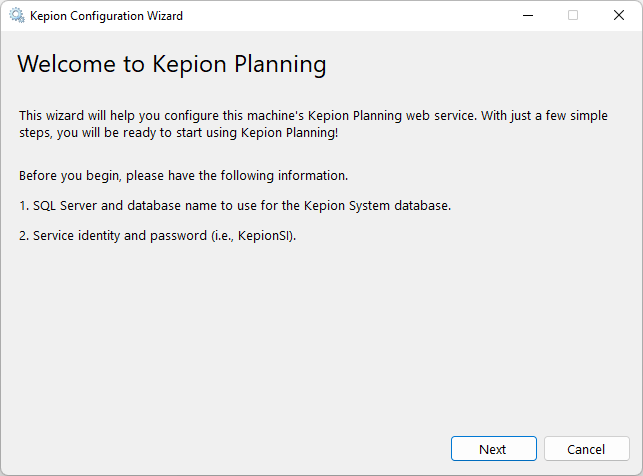Click the 'Service identity and password' line
The image size is (643, 476).
coord(157,236)
